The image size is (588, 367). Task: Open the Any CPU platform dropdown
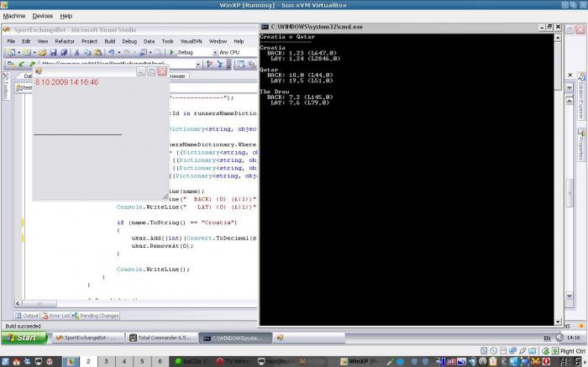(x=237, y=52)
